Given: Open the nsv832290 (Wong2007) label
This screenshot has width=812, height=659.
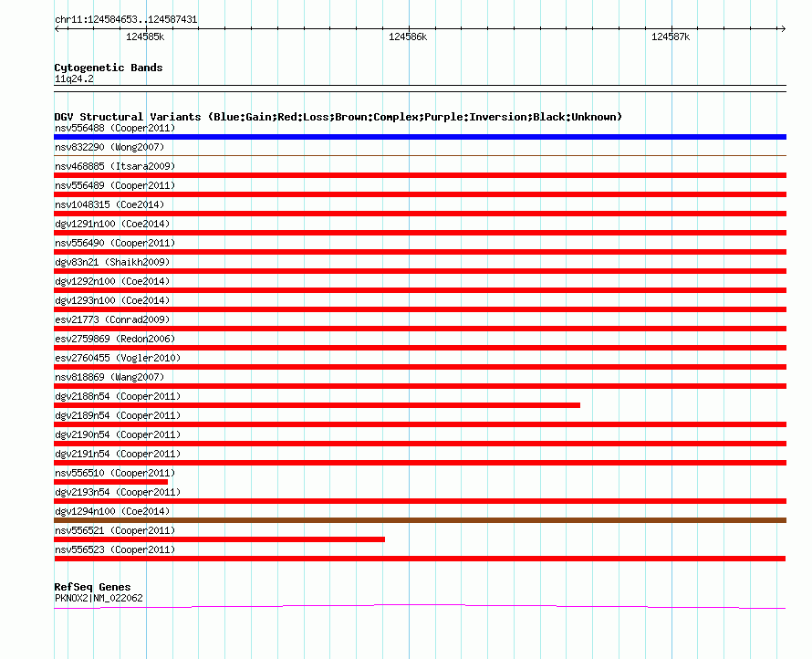Looking at the screenshot, I should pos(109,147).
